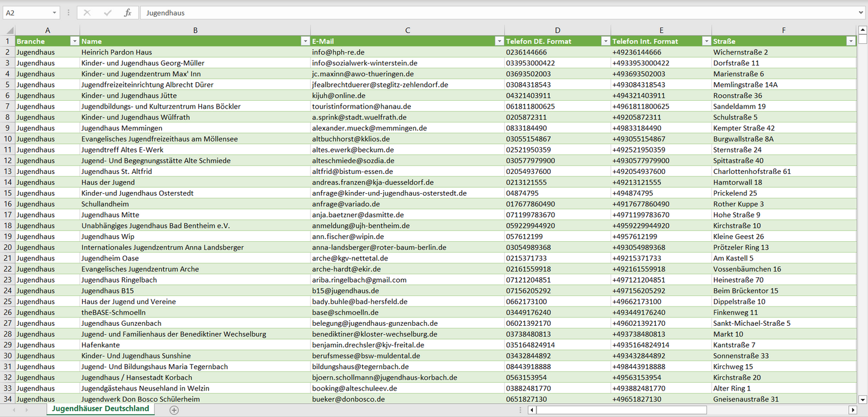Click the Select All corner triangle

[9, 30]
